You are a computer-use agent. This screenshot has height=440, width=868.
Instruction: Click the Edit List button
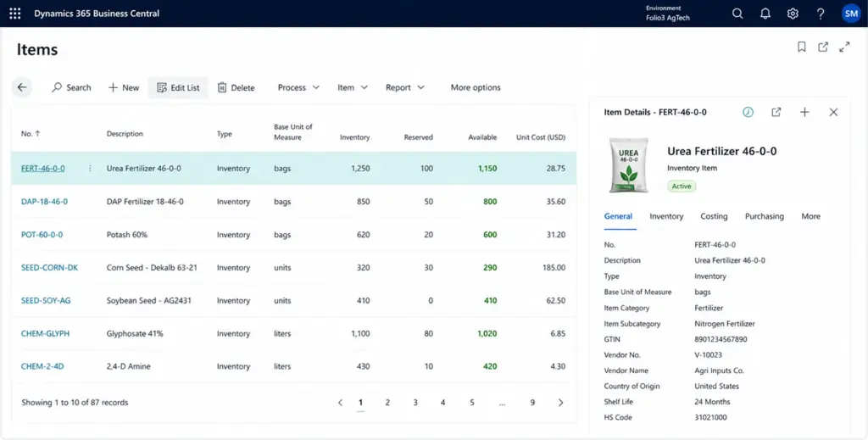[x=178, y=87]
